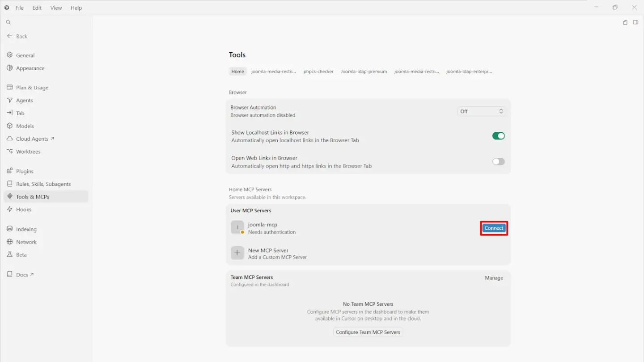This screenshot has height=362, width=644.
Task: Click the Beta flask icon
Action: click(10, 254)
